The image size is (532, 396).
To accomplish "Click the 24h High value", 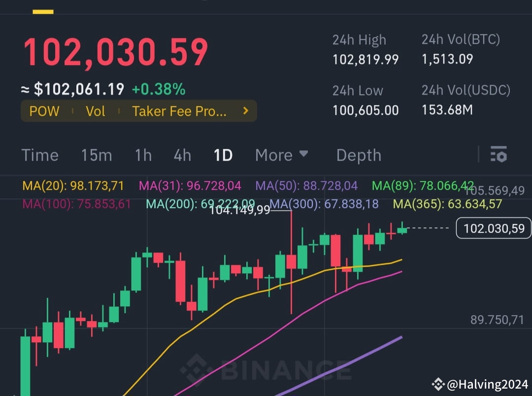I will pyautogui.click(x=366, y=59).
